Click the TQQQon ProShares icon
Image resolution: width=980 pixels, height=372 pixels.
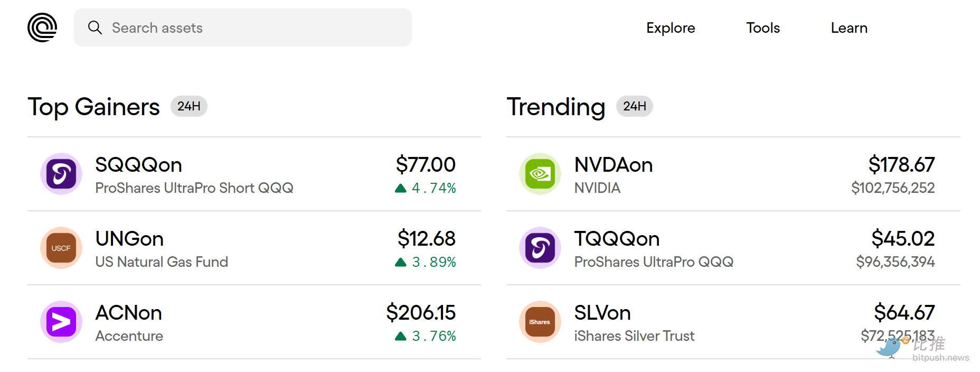tap(540, 248)
